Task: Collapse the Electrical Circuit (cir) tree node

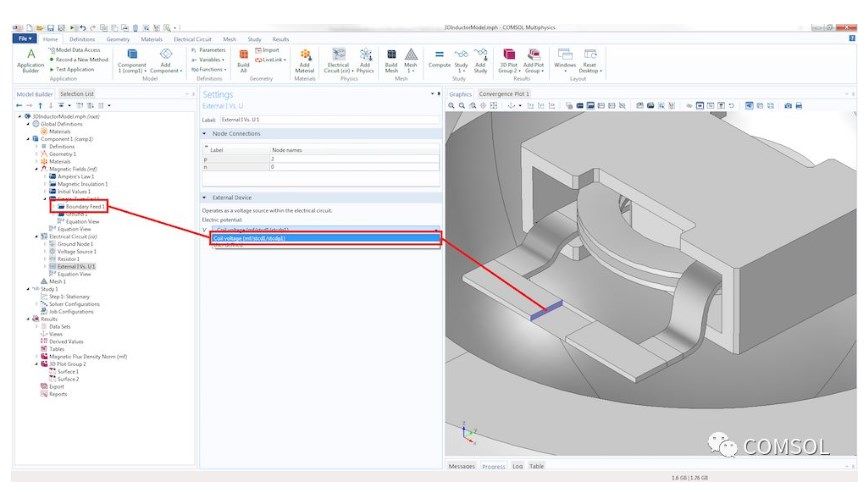Action: pyautogui.click(x=37, y=236)
